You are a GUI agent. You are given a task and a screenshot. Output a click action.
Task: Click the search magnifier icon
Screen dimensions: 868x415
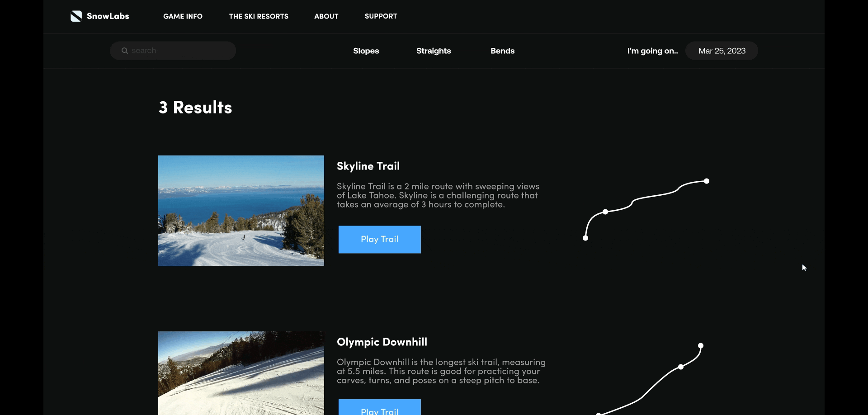click(125, 51)
